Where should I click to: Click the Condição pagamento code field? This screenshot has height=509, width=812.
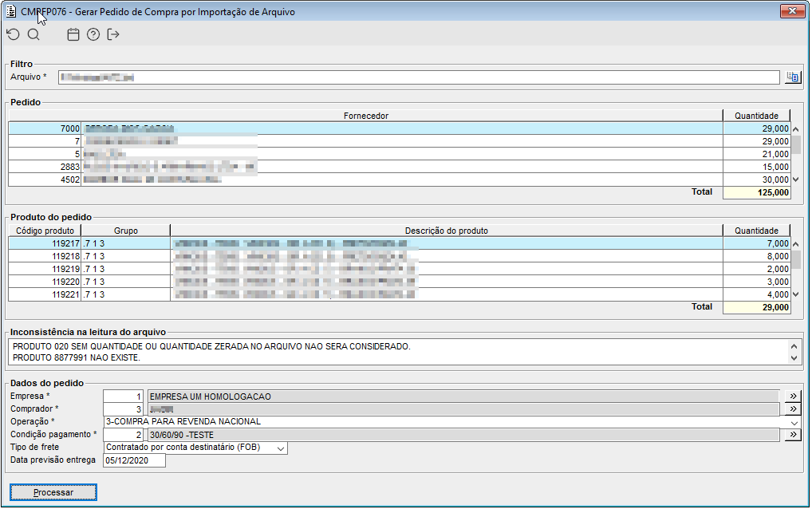tap(123, 435)
